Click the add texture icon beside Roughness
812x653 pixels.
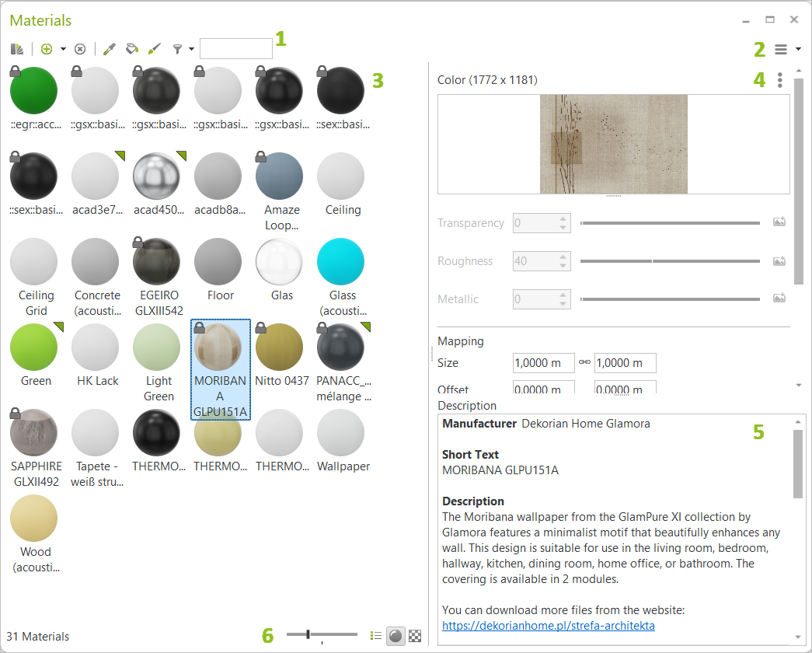[779, 261]
